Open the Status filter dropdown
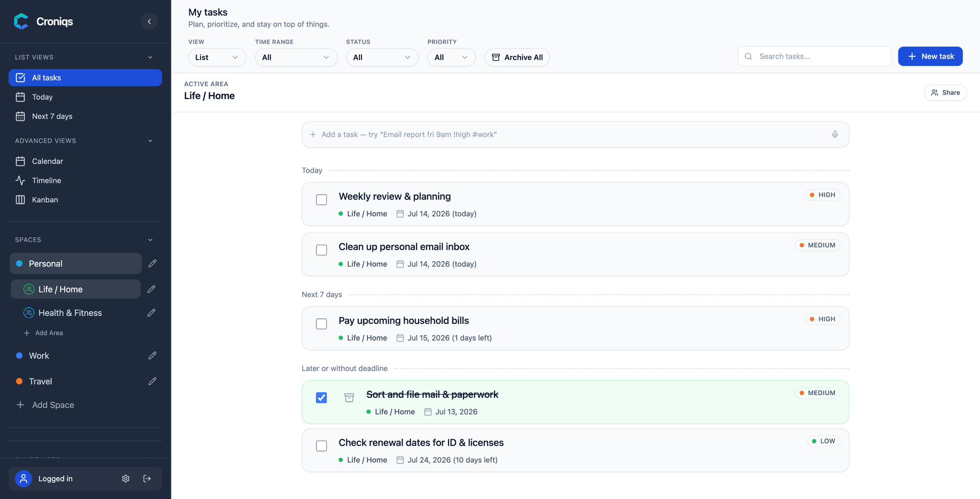The height and width of the screenshot is (499, 980). (x=382, y=57)
